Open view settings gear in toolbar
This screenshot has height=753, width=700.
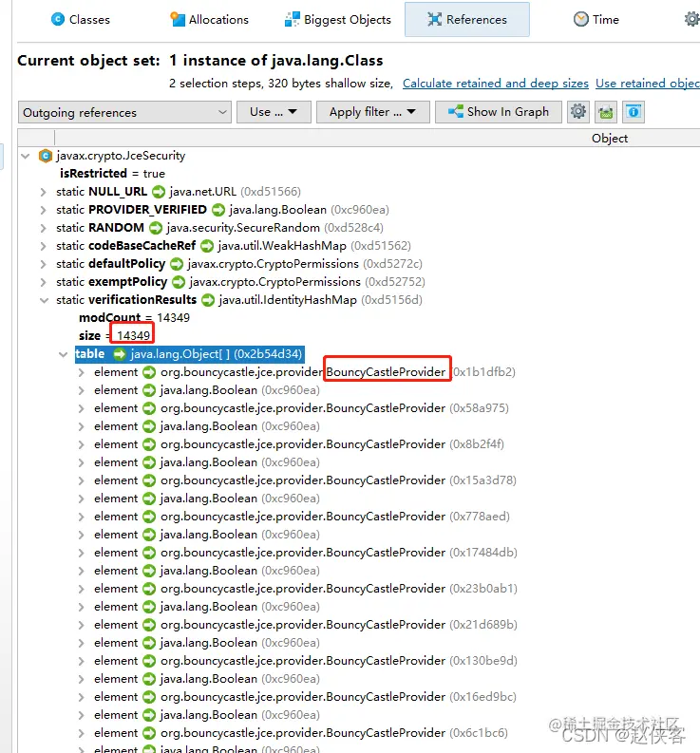point(578,112)
